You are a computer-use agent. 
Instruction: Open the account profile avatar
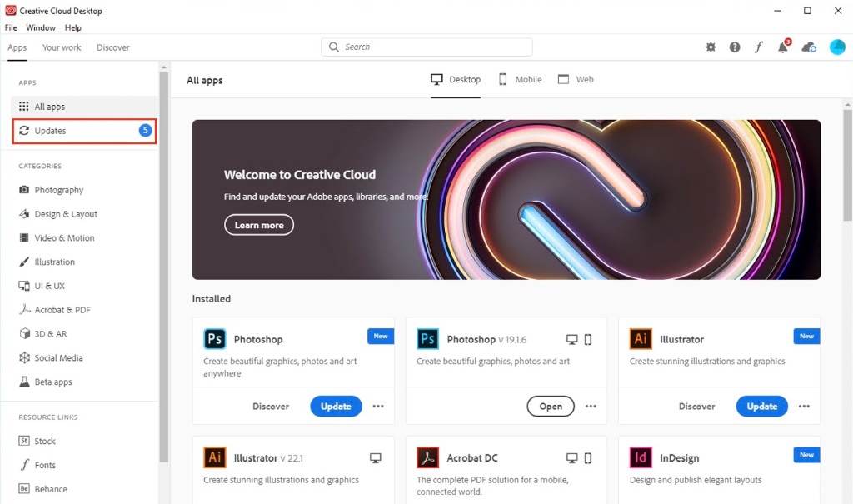[x=837, y=47]
